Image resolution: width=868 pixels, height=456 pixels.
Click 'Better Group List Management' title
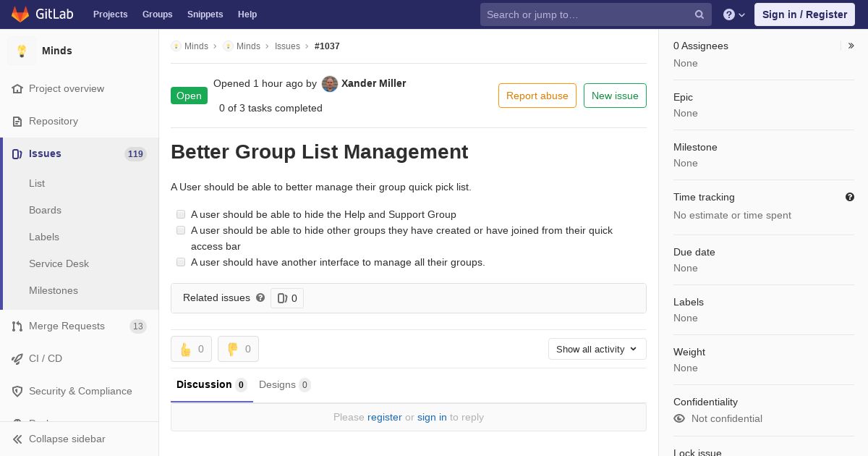pyautogui.click(x=320, y=151)
